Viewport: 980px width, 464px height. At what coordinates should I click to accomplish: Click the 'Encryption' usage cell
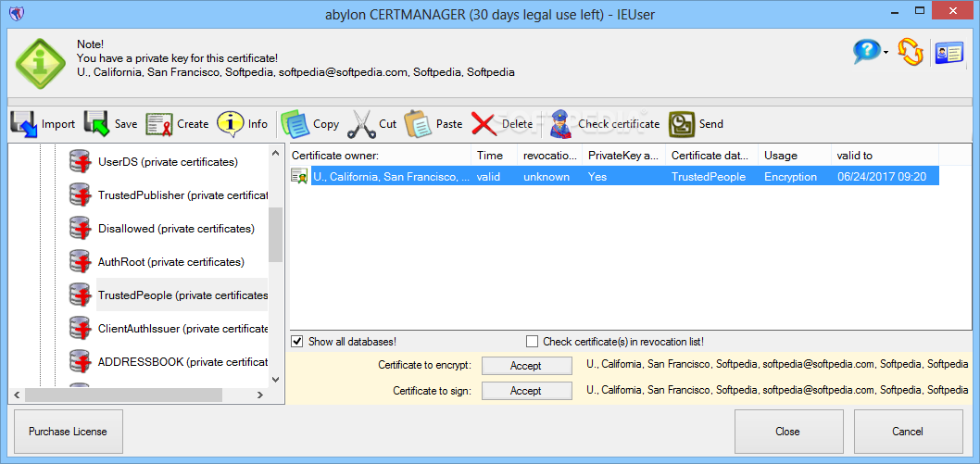click(790, 177)
